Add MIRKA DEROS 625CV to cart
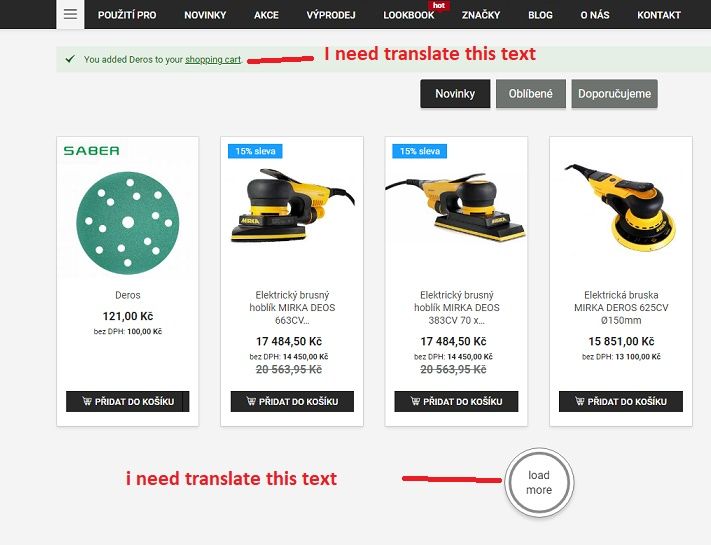Screen dimensions: 711x545 pyautogui.click(x=621, y=401)
